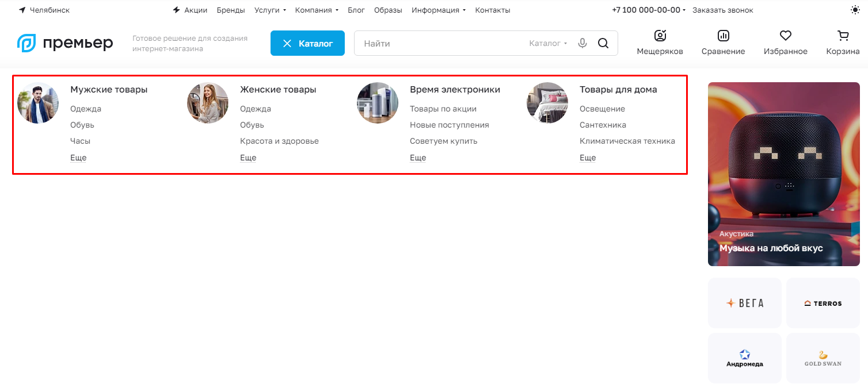
Task: Expand the phone number +7 100 000-00-00 dropdown
Action: (649, 10)
